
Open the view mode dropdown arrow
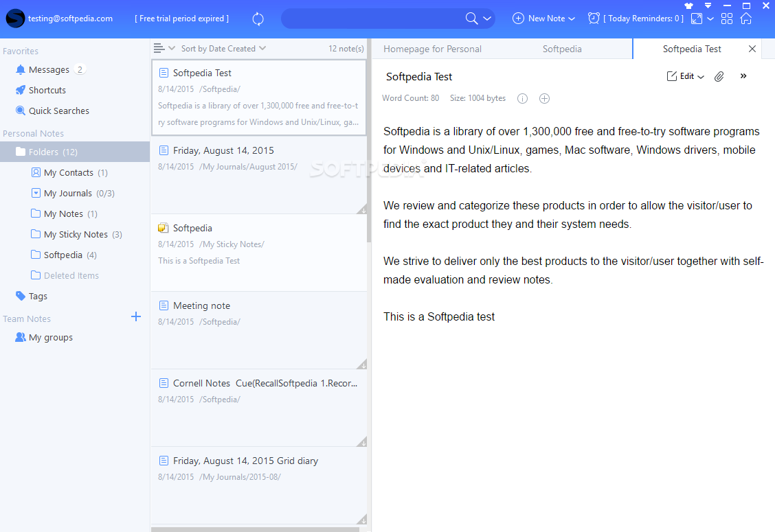(710, 19)
